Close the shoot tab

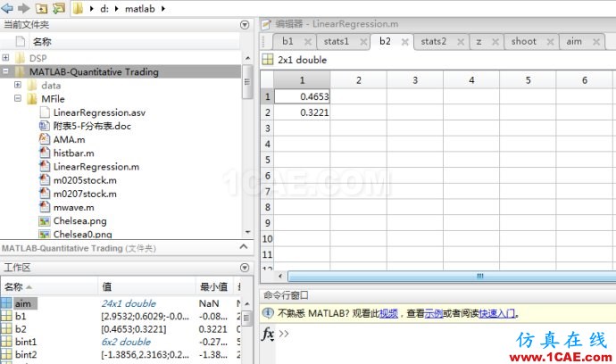pyautogui.click(x=551, y=42)
